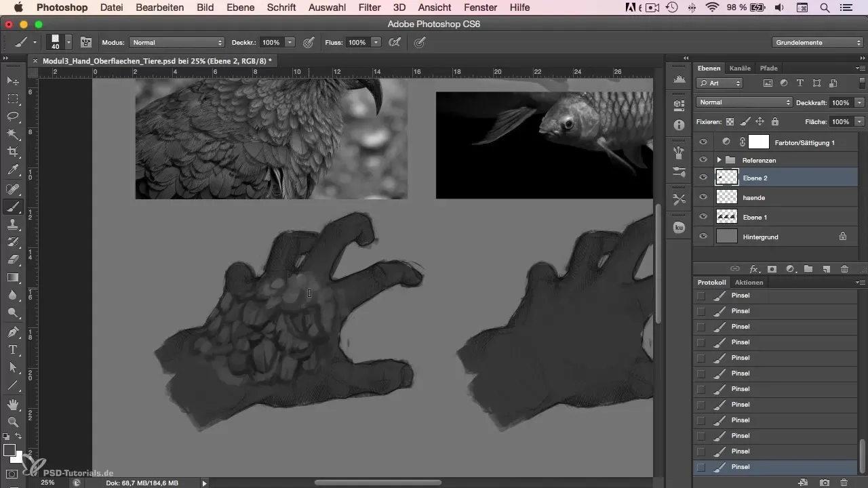Image resolution: width=868 pixels, height=488 pixels.
Task: Select the Ebene 1 layer thumbnail
Action: pos(727,217)
